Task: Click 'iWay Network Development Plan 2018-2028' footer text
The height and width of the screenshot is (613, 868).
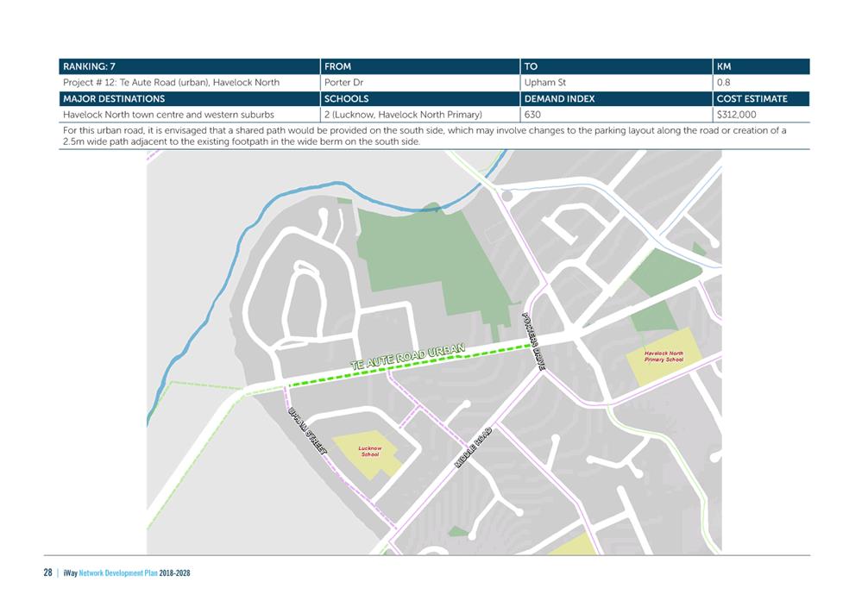Action: click(127, 573)
